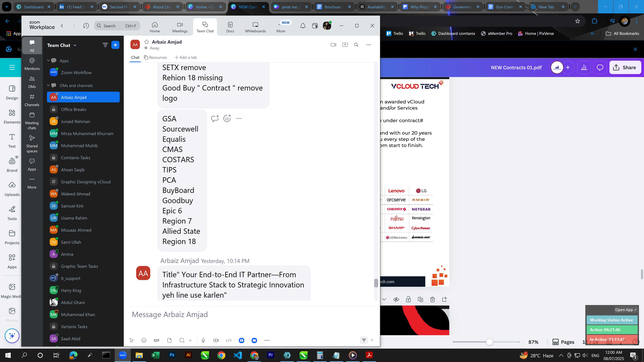Attach a file in composer
644x362 pixels.
(x=169, y=340)
